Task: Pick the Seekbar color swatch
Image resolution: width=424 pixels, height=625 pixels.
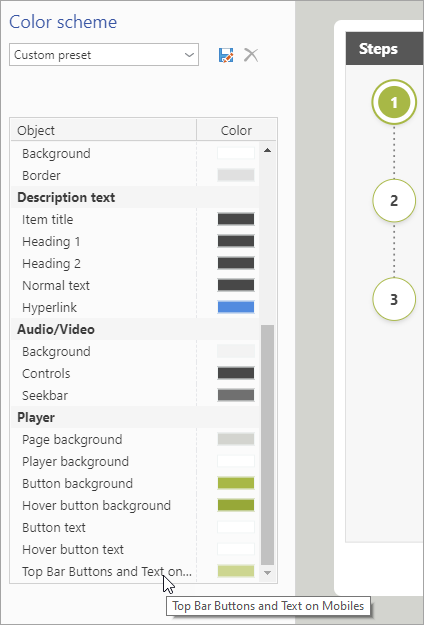Action: point(236,395)
